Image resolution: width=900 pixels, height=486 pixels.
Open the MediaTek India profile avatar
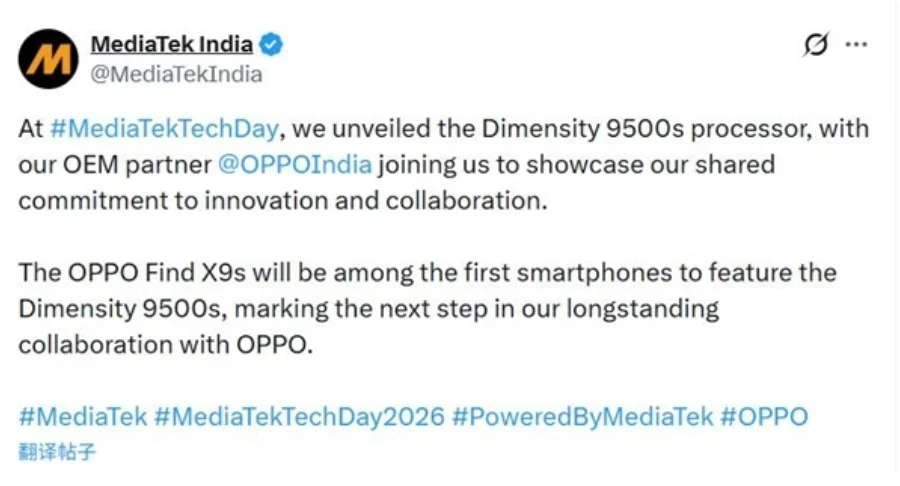pyautogui.click(x=48, y=58)
